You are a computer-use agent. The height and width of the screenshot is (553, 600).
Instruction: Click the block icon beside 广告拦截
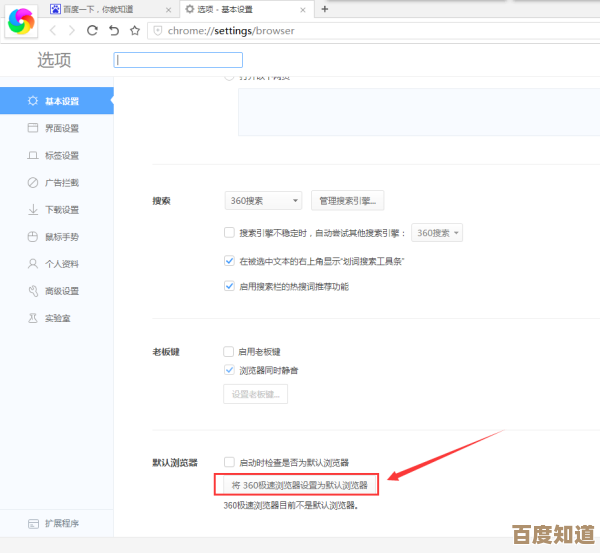point(33,183)
